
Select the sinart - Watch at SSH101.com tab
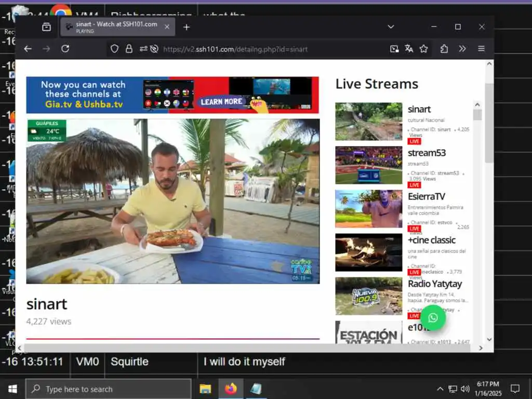click(118, 27)
